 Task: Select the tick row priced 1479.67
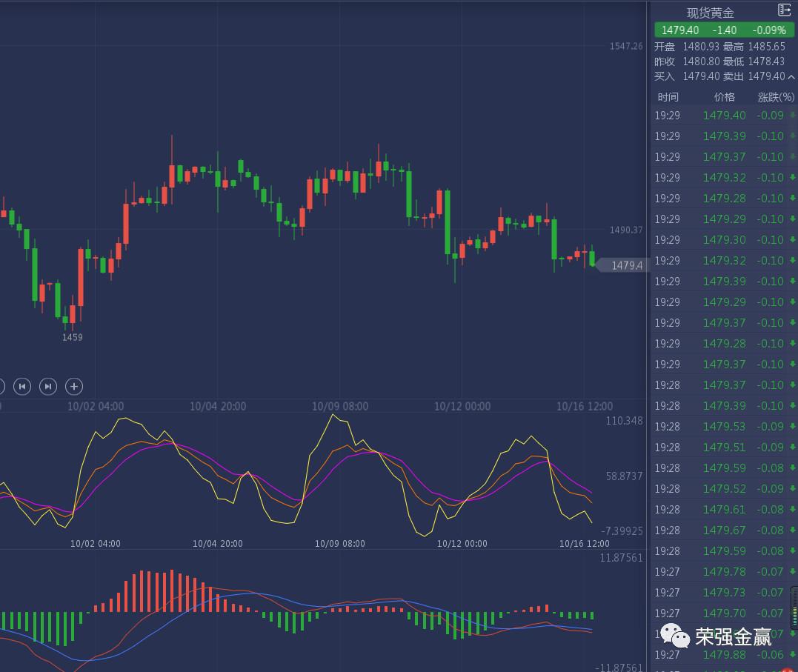tap(724, 530)
